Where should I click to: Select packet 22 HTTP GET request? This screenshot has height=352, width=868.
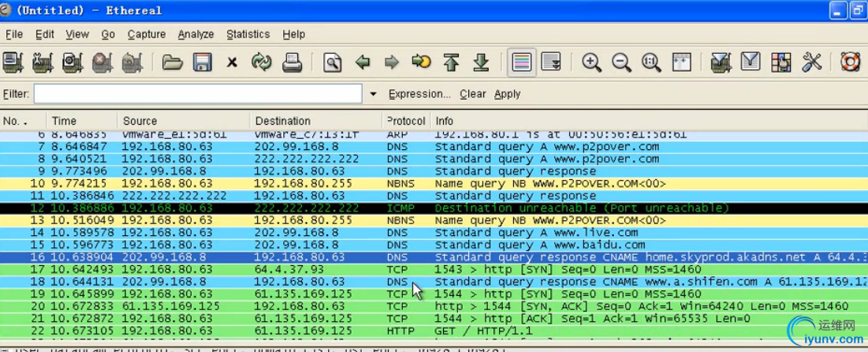click(434, 331)
